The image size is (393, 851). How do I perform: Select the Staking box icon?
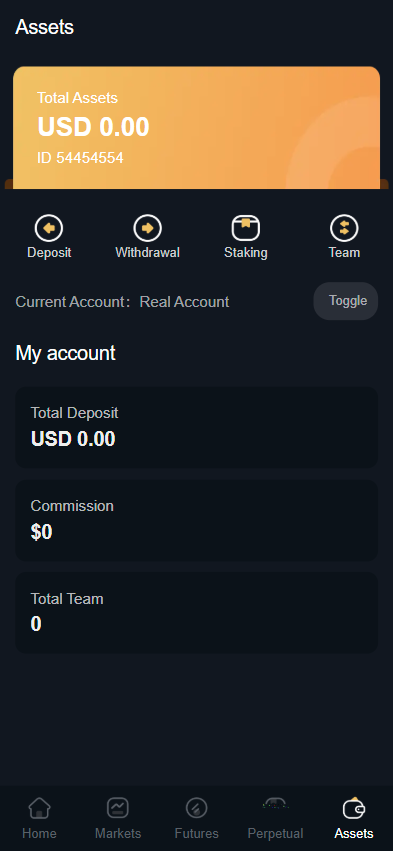tap(246, 228)
